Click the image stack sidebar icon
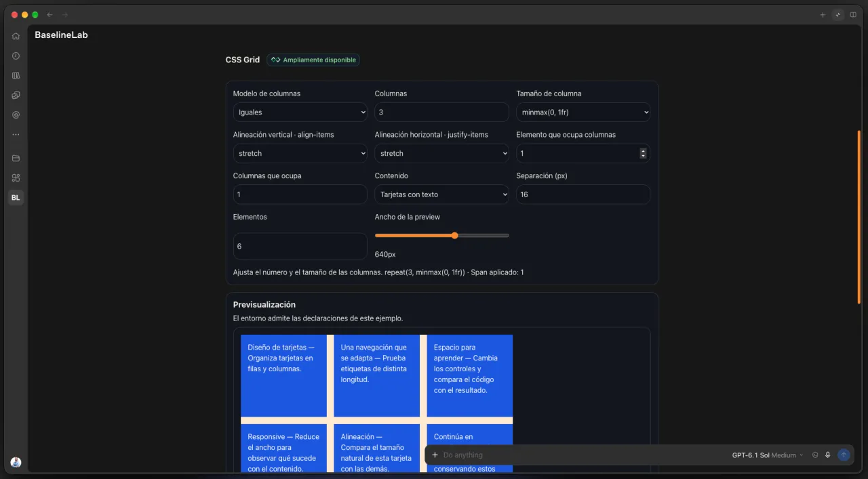 click(x=16, y=95)
